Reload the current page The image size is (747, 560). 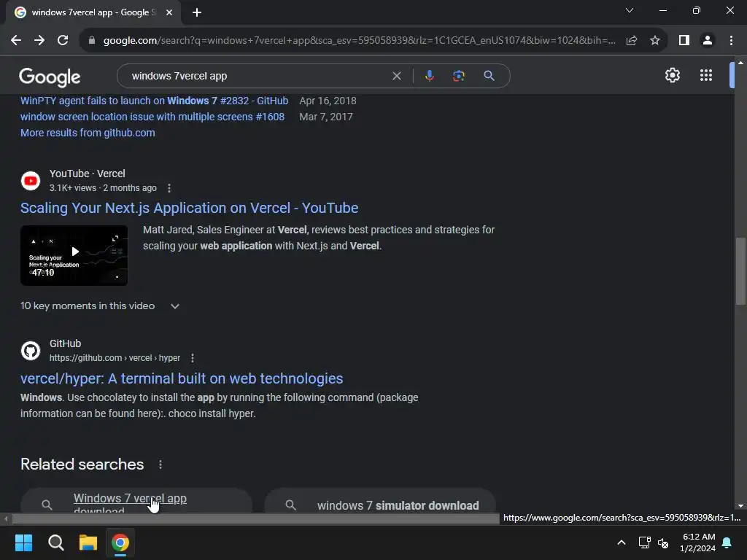tap(63, 41)
